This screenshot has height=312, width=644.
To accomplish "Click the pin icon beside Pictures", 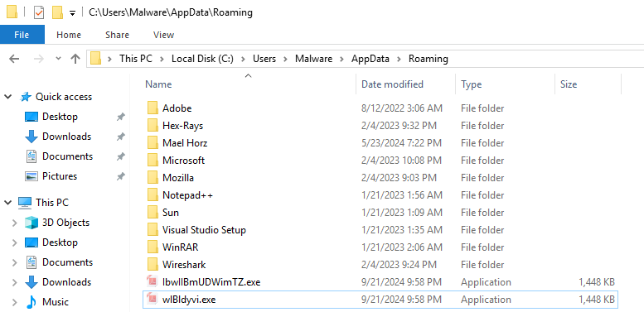I will click(120, 176).
